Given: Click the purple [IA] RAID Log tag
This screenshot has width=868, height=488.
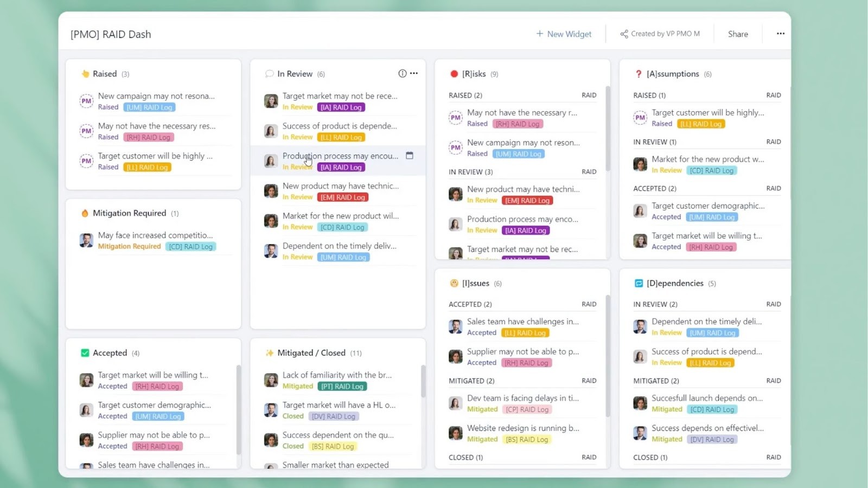Looking at the screenshot, I should coord(341,107).
